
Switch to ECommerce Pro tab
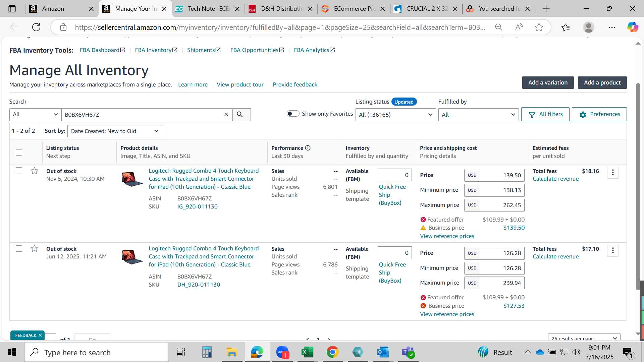(354, 9)
